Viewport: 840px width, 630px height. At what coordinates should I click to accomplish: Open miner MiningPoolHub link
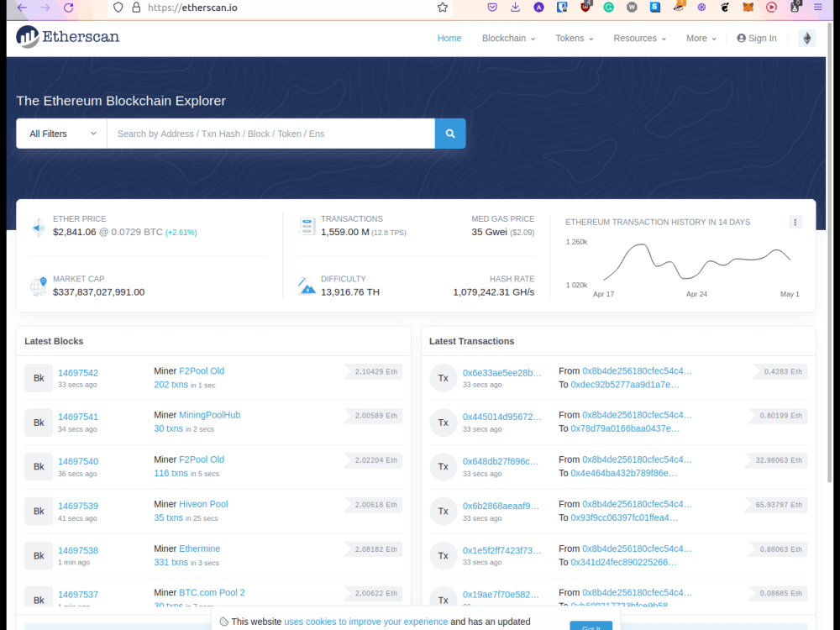(x=209, y=415)
